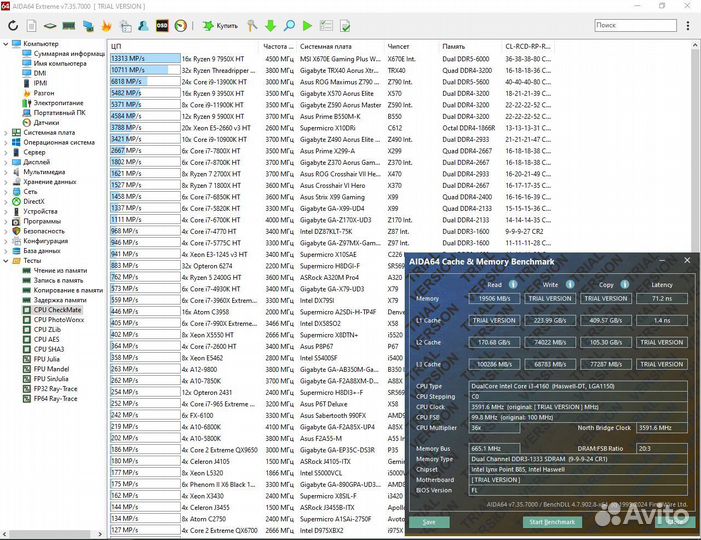Image resolution: width=701 pixels, height=540 pixels.
Task: Expand the Мультимедиа tree node
Action: pos(7,171)
